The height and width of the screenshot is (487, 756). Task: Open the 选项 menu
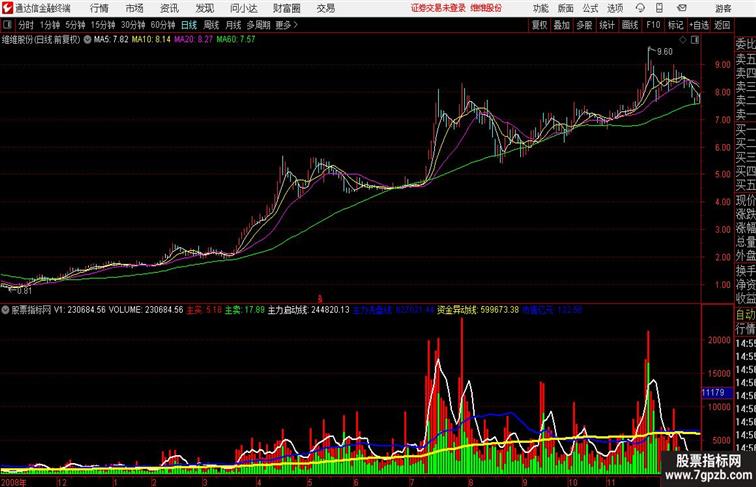[615, 8]
